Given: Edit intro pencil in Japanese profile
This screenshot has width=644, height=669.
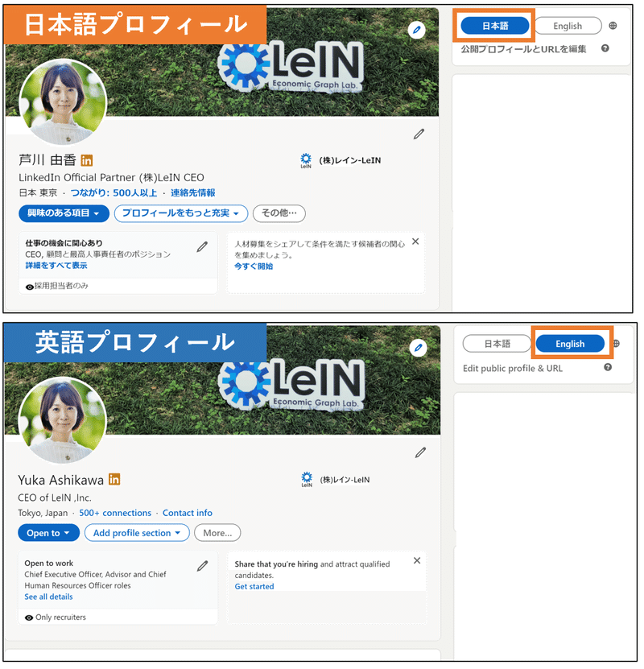Looking at the screenshot, I should (419, 134).
